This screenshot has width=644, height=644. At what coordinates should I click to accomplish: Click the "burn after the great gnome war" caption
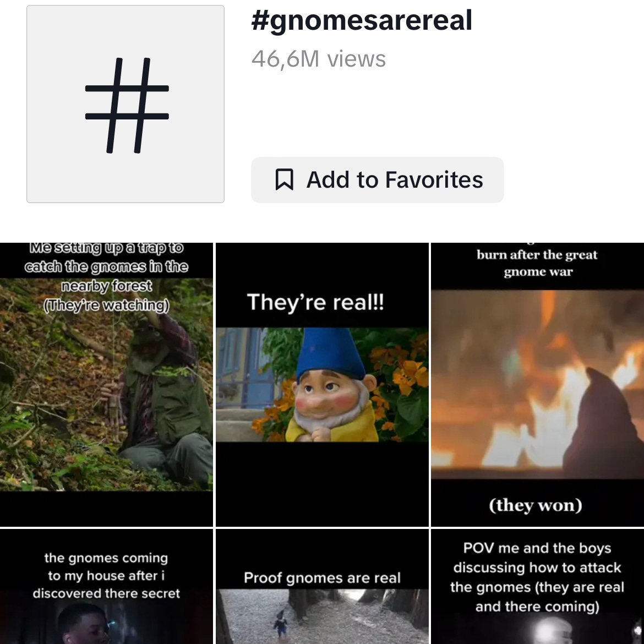(x=538, y=263)
